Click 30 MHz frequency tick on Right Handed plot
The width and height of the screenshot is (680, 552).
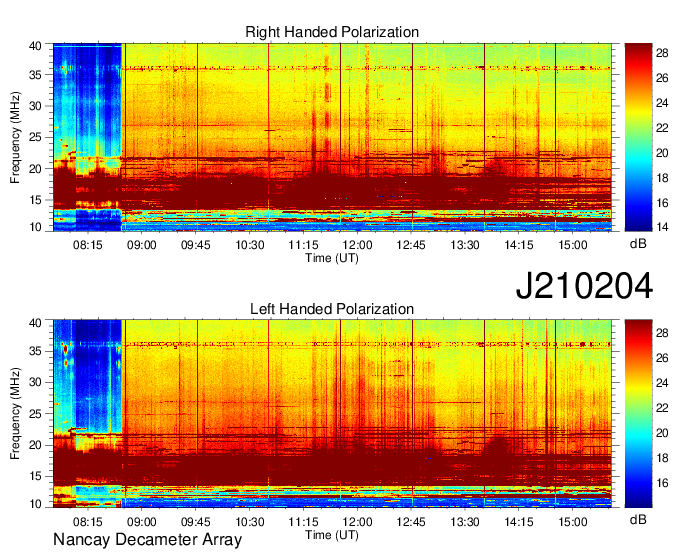(x=35, y=106)
